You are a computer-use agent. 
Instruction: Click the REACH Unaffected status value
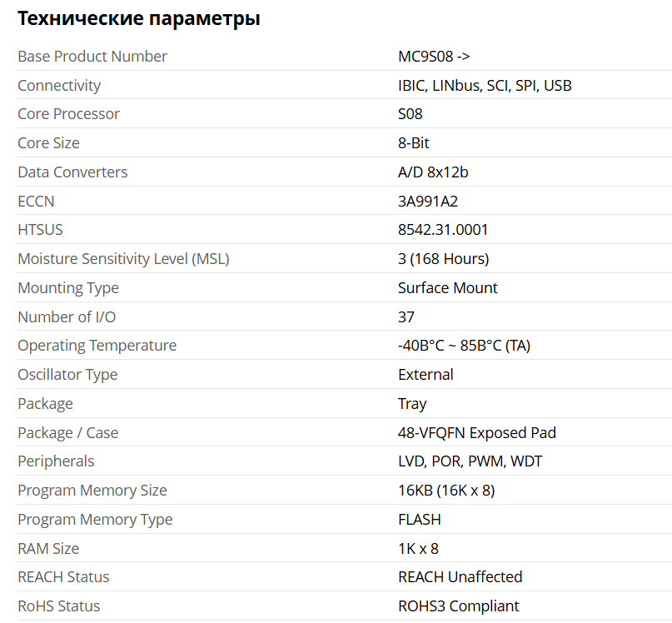pyautogui.click(x=460, y=577)
